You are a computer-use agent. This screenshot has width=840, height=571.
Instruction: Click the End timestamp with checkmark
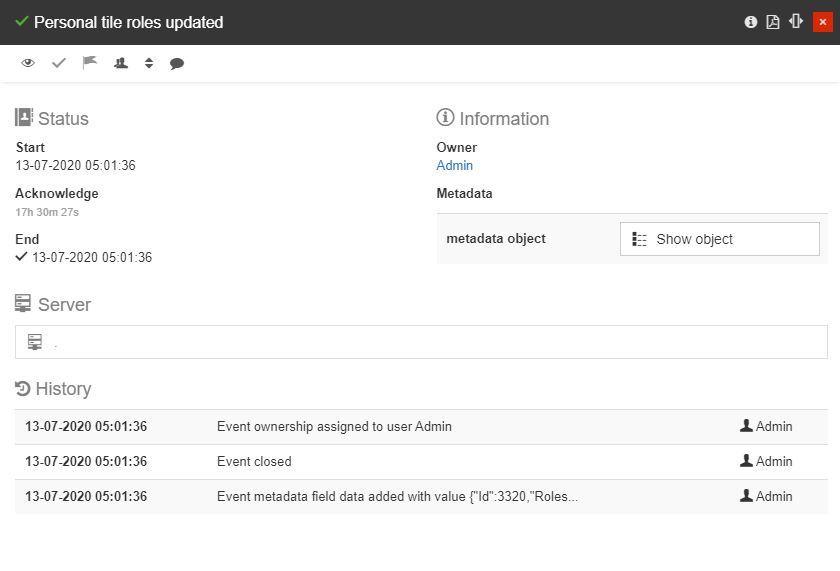tap(84, 258)
